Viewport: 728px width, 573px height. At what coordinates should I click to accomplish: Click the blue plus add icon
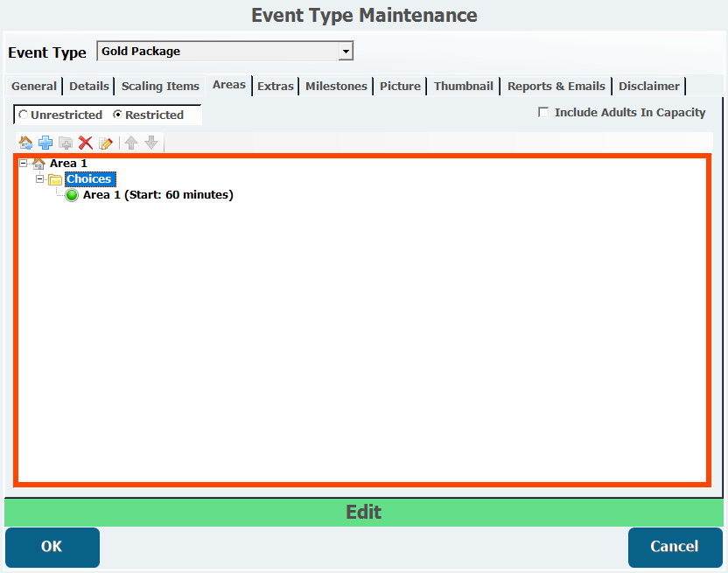[x=45, y=143]
